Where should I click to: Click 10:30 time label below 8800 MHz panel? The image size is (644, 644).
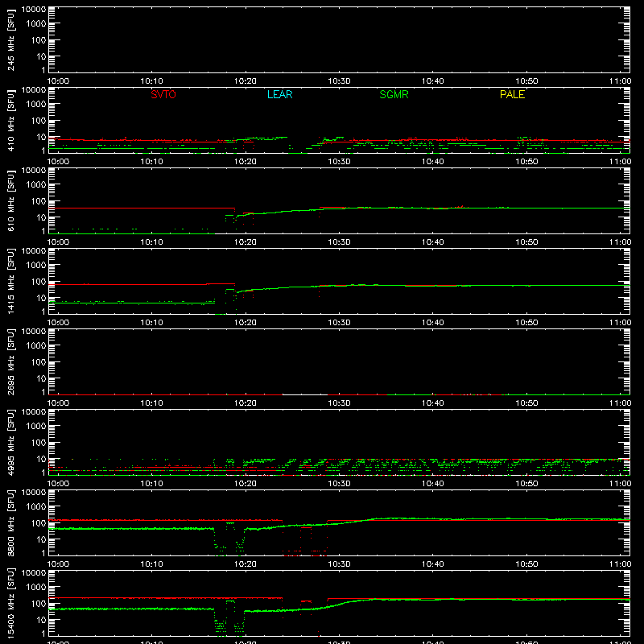(x=339, y=564)
